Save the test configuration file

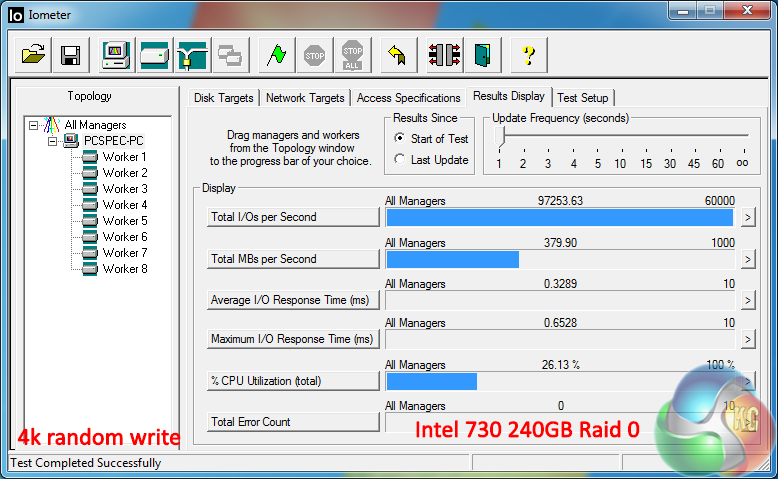[70, 55]
